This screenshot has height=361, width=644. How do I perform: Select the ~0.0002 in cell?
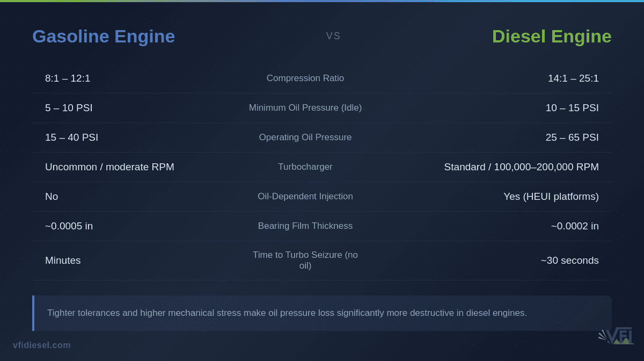tap(575, 226)
